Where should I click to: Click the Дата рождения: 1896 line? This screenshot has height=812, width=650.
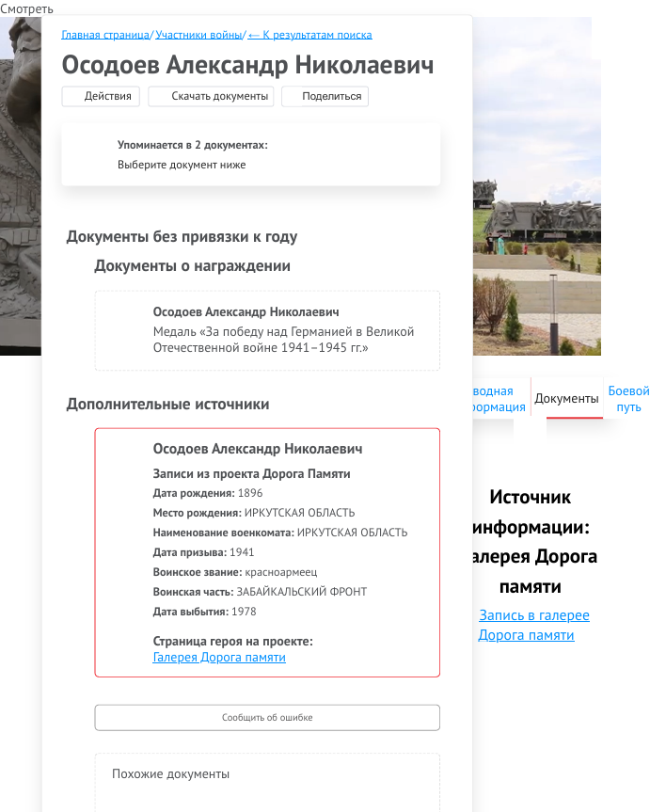point(208,493)
